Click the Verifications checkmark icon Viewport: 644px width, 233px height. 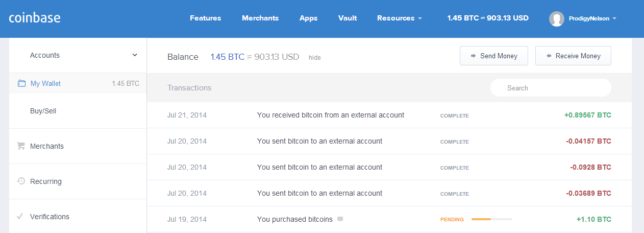pos(20,217)
